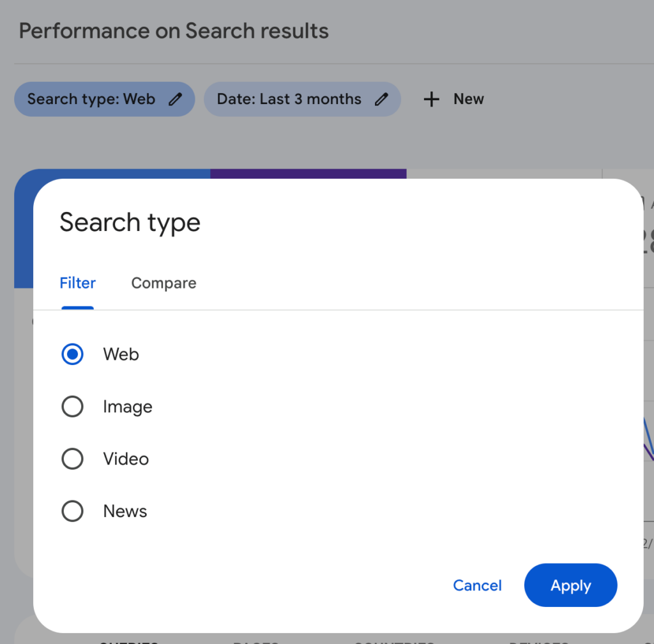This screenshot has height=644, width=654.
Task: Click the Performance on Search results heading
Action: (x=174, y=31)
